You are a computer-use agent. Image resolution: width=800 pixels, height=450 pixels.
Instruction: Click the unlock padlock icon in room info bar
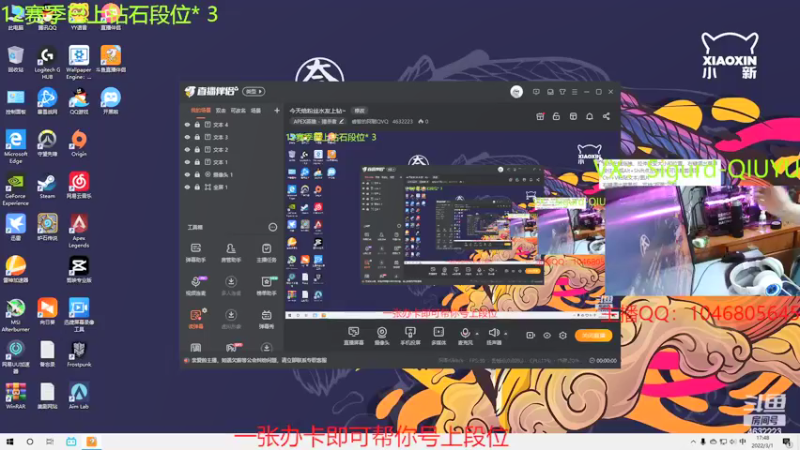pos(556,117)
